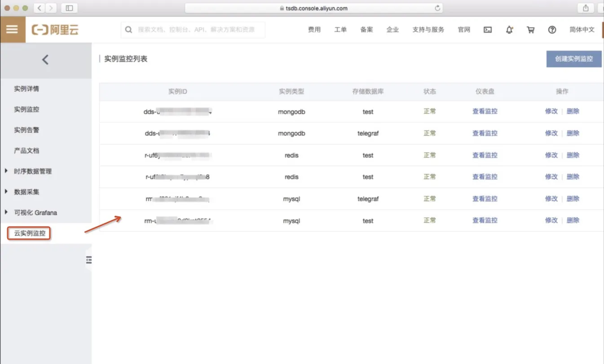Open 官网 in top navigation
Screen dimensions: 604x364
click(x=464, y=30)
